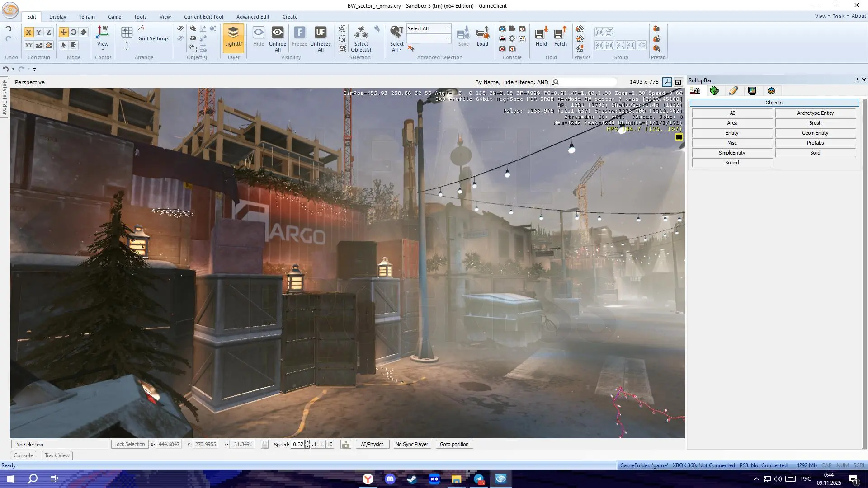Toggle the Y axis constraint
The image size is (868, 488).
coord(38,32)
